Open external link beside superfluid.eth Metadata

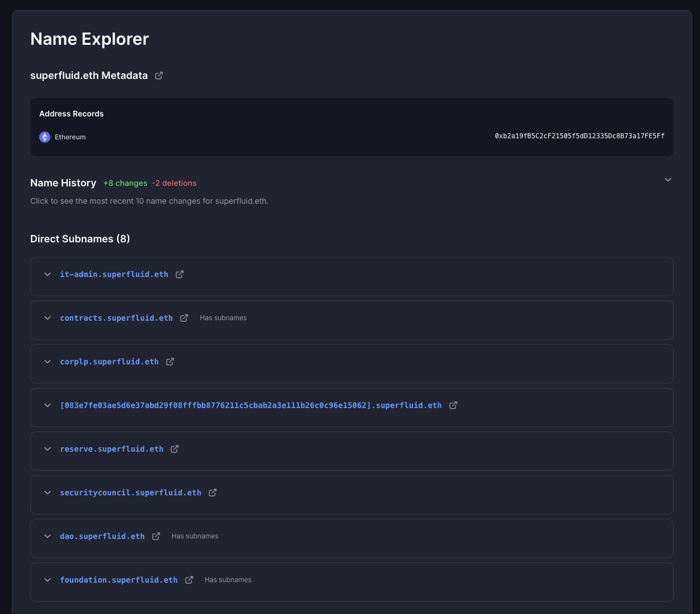pyautogui.click(x=159, y=76)
